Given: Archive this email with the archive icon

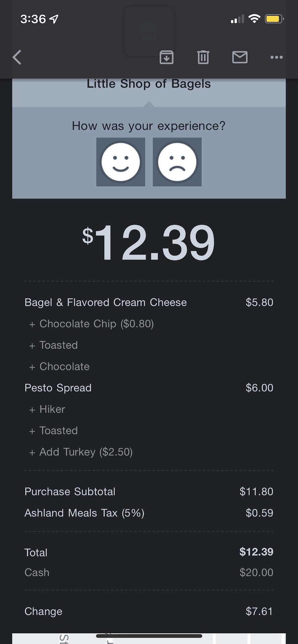Looking at the screenshot, I should (166, 57).
